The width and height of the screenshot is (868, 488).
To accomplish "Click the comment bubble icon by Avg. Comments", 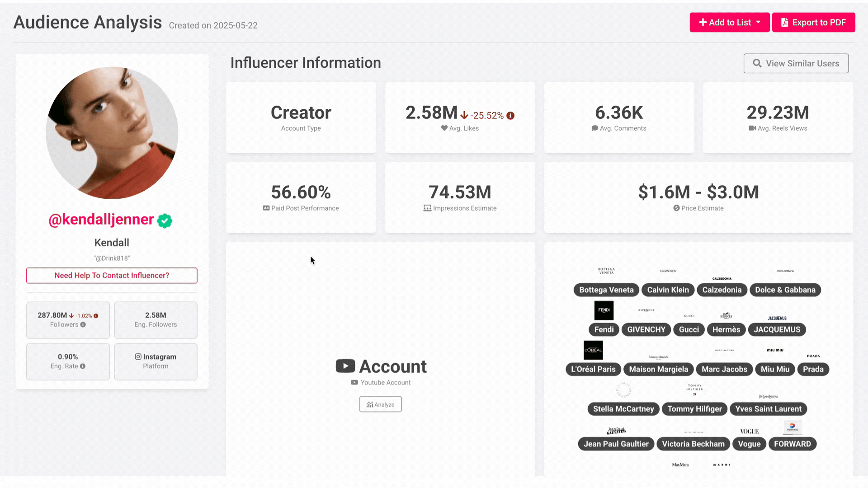I will pyautogui.click(x=595, y=128).
